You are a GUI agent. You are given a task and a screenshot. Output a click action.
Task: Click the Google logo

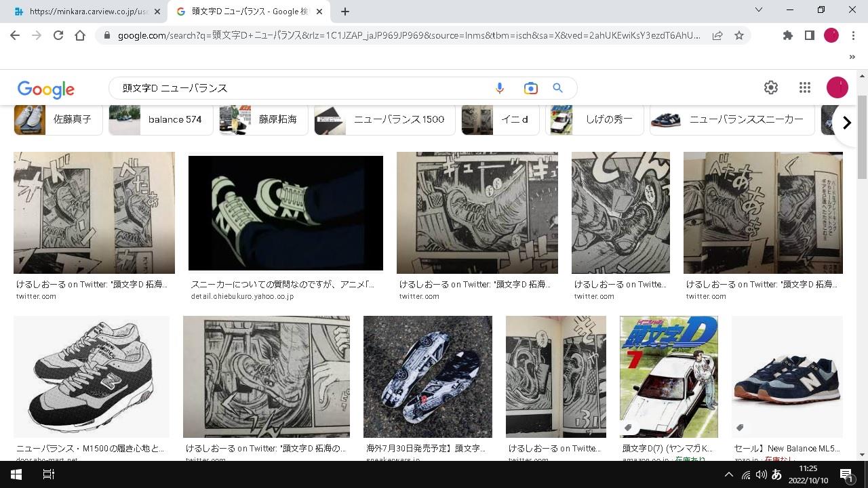point(46,89)
